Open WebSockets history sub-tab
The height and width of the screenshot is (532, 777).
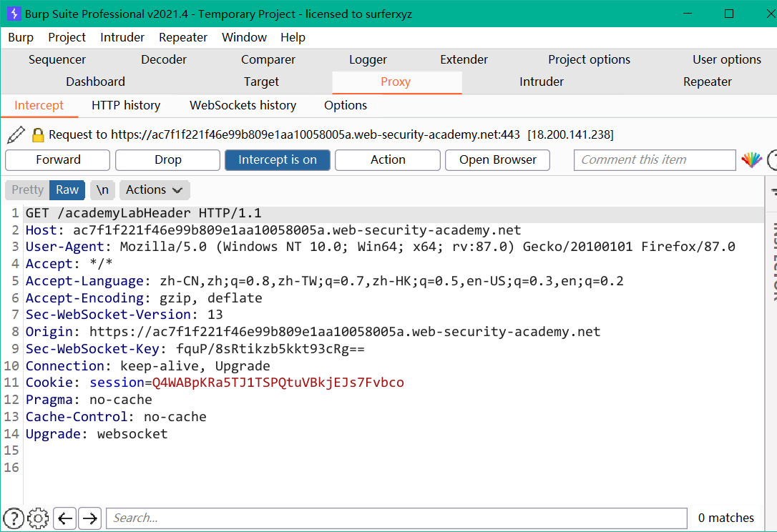point(243,106)
